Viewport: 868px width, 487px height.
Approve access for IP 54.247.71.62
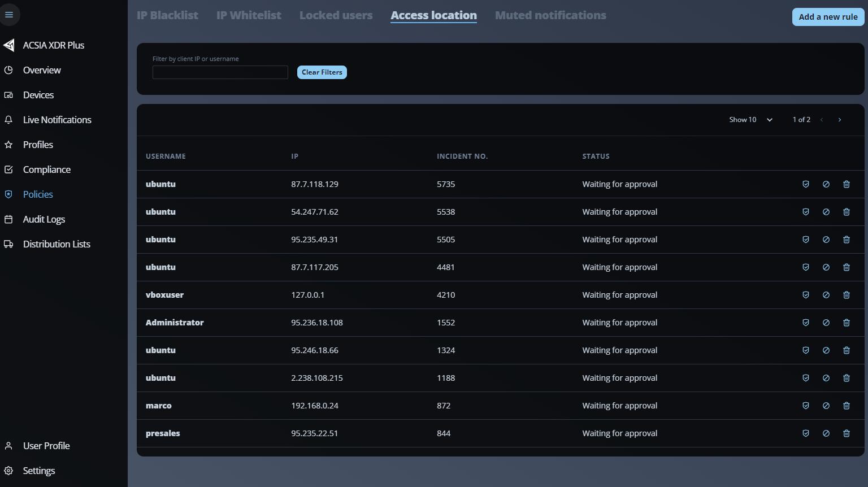point(806,212)
